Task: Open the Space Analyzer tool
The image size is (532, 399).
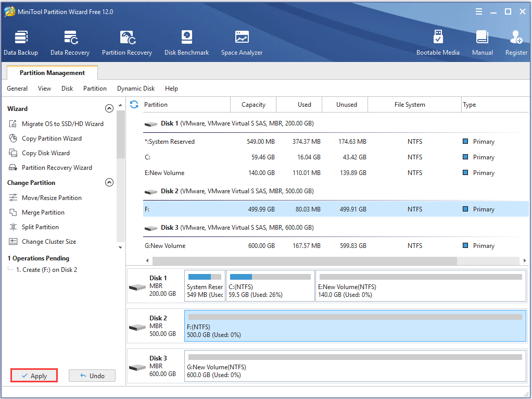Action: (x=242, y=43)
